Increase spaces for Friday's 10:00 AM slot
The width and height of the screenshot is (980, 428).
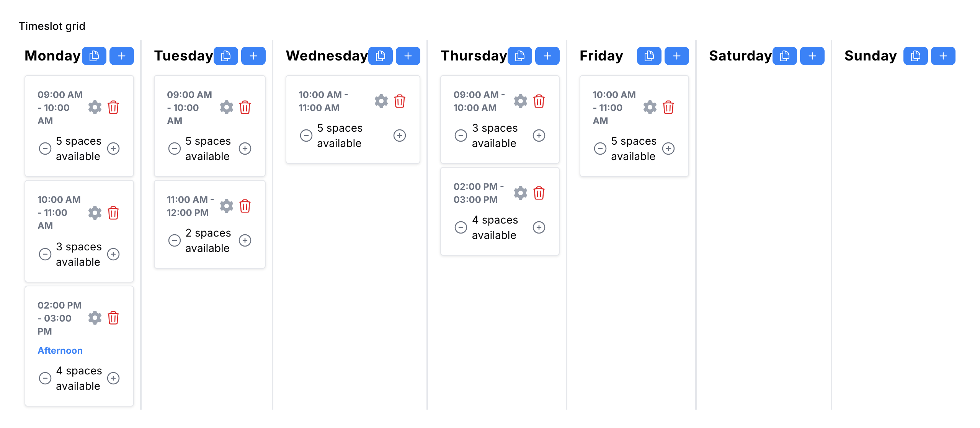(x=669, y=149)
